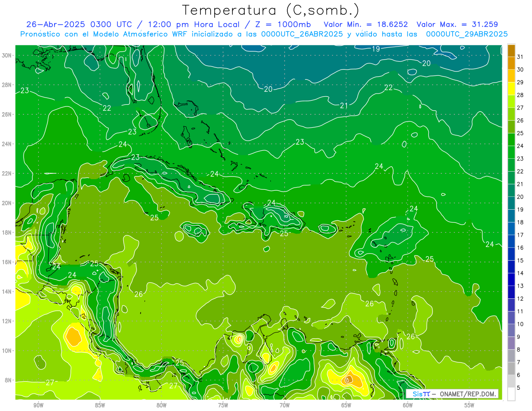This screenshot has width=532, height=411.
Task: Click the 'Z = 1000mb' level text
Action: [x=283, y=24]
